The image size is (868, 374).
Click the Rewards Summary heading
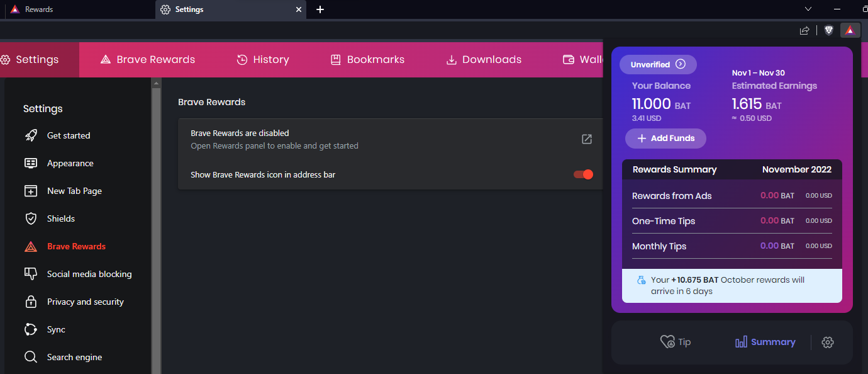click(674, 169)
